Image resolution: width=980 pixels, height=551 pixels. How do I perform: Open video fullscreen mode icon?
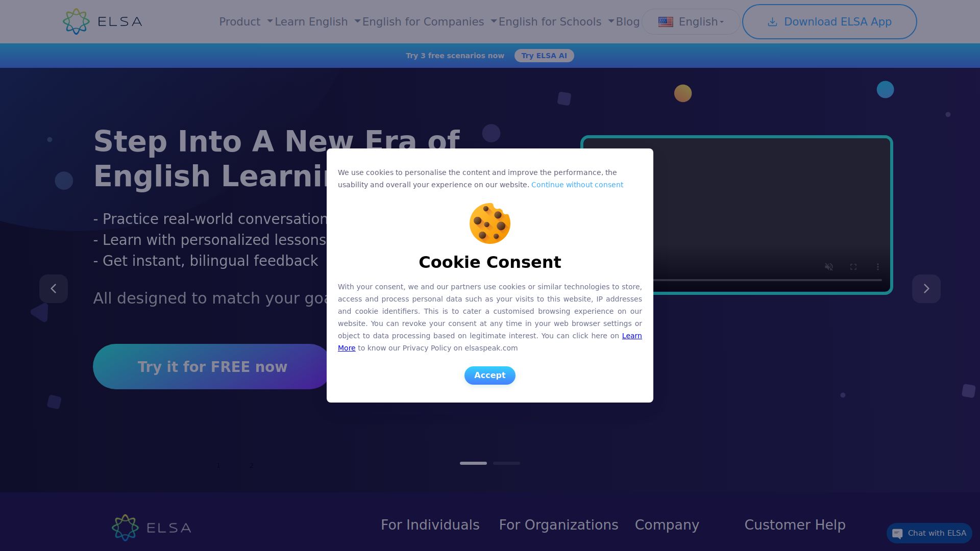coord(853,267)
